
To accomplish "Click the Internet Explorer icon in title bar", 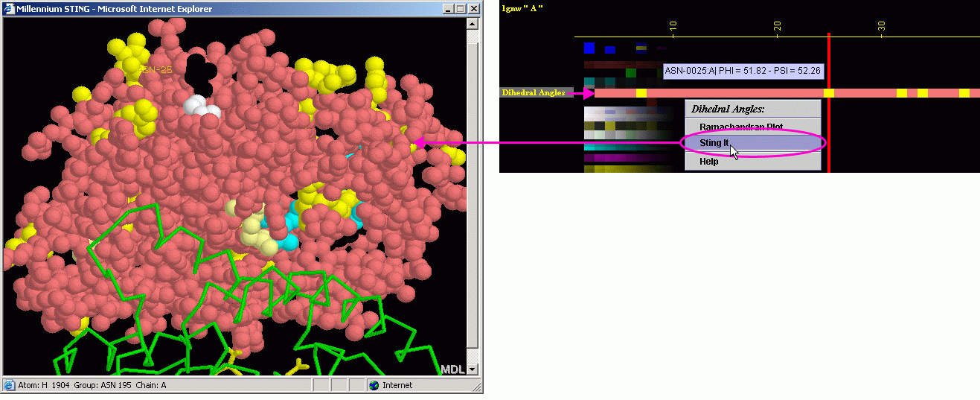I will [x=9, y=9].
